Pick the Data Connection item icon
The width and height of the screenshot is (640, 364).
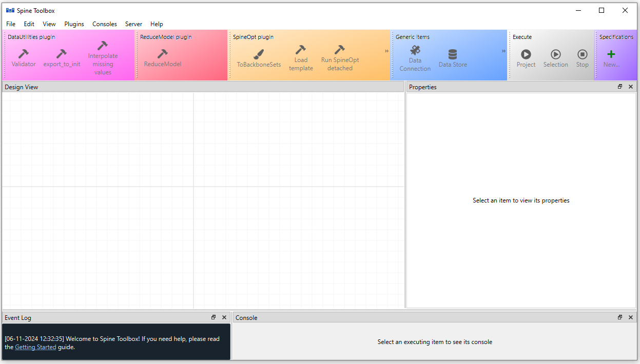point(415,50)
